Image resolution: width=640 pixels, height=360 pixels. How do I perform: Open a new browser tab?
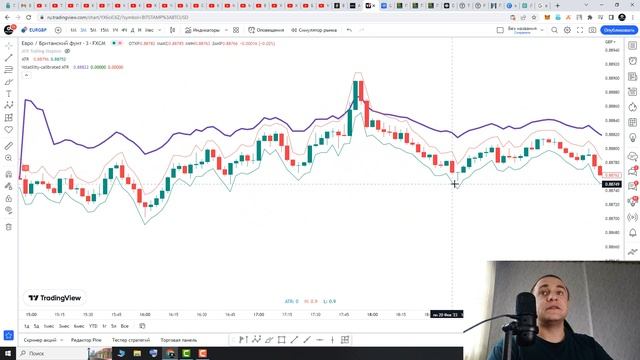[557, 6]
